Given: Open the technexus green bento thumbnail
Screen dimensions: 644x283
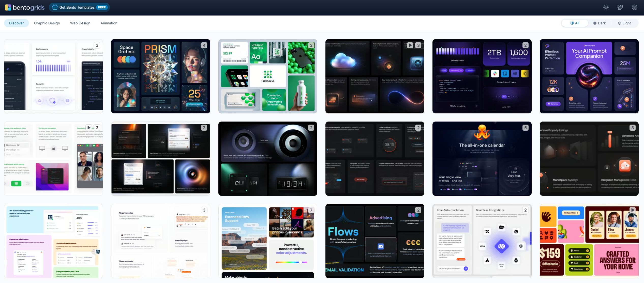Looking at the screenshot, I should coord(268,76).
